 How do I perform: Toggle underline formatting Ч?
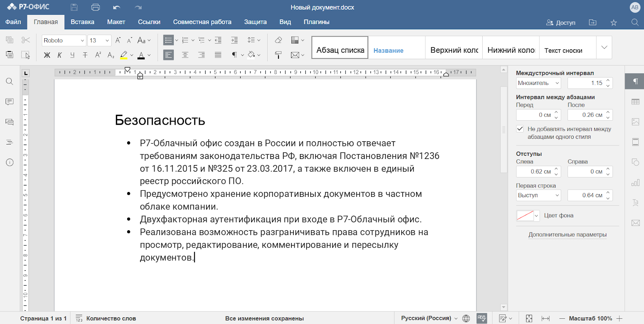point(72,55)
